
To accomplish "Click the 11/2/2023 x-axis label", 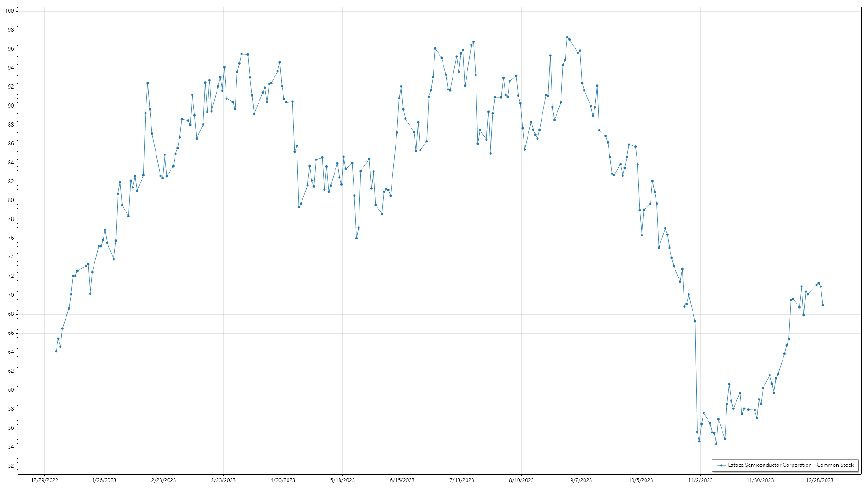I will pos(700,480).
